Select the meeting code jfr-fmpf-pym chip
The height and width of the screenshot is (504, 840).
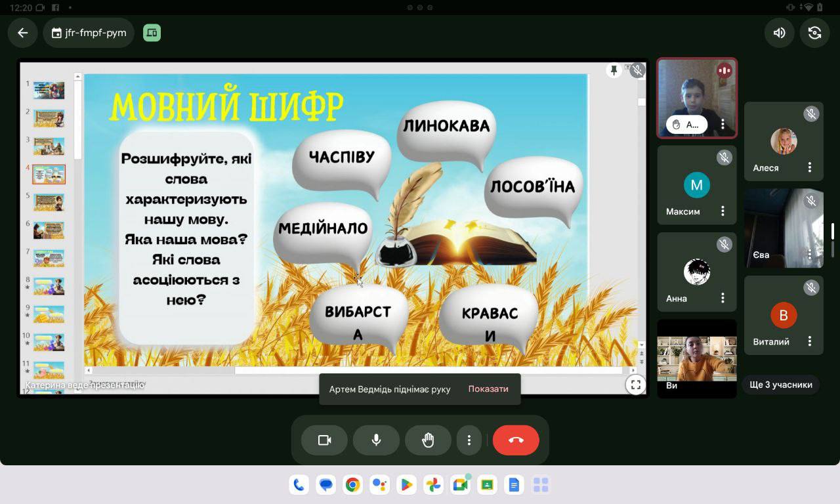89,33
